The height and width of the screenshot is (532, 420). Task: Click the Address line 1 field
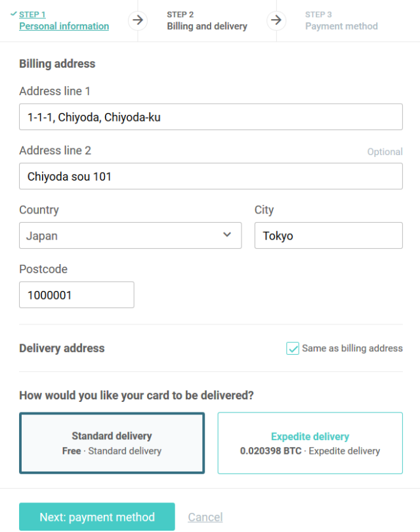coord(211,117)
